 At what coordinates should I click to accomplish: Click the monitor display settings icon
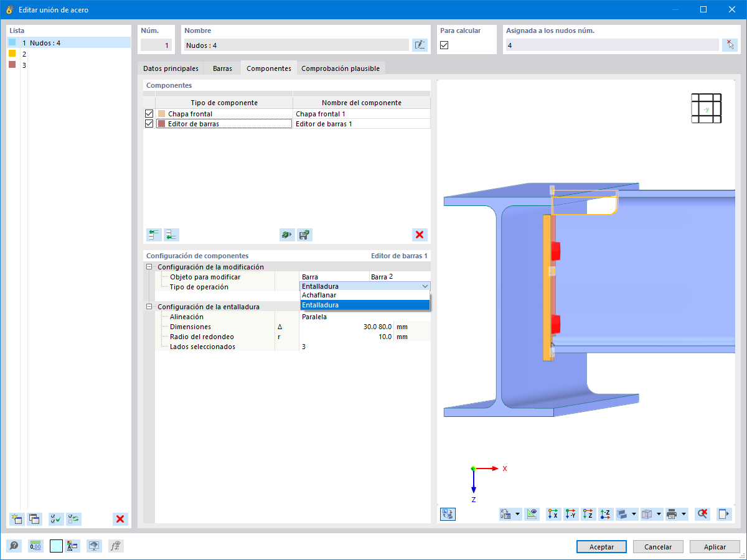(x=94, y=546)
